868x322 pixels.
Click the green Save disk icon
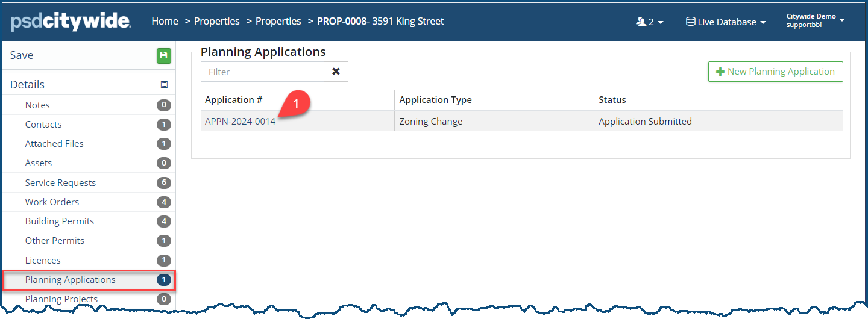[164, 55]
